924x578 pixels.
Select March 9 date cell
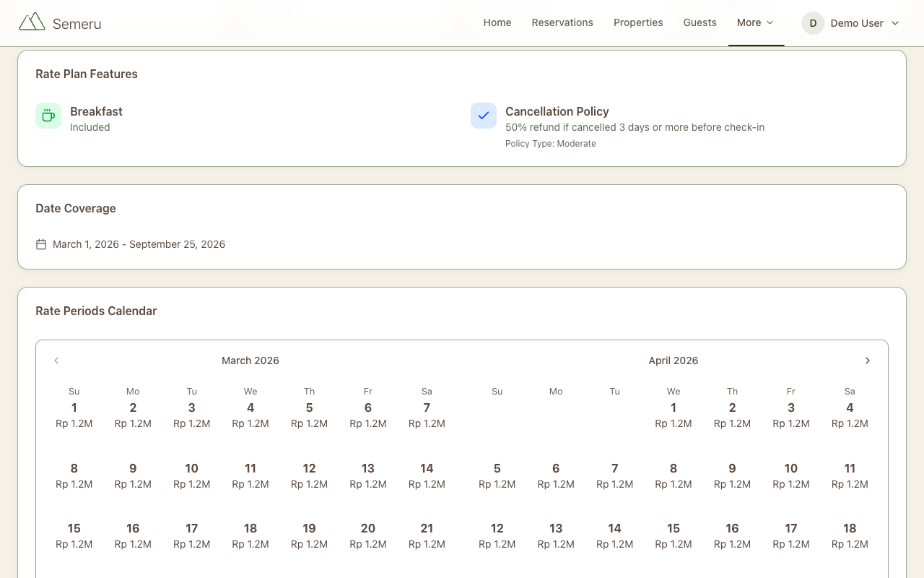[x=133, y=476]
